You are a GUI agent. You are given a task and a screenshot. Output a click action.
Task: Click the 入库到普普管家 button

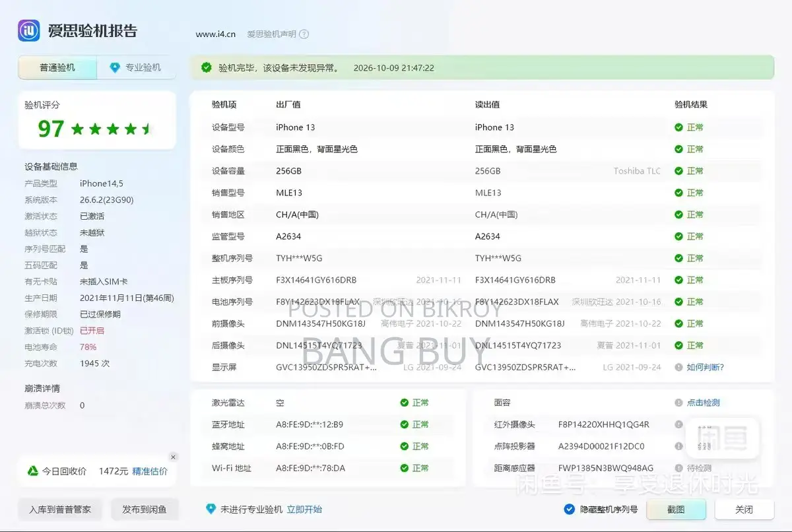[60, 510]
